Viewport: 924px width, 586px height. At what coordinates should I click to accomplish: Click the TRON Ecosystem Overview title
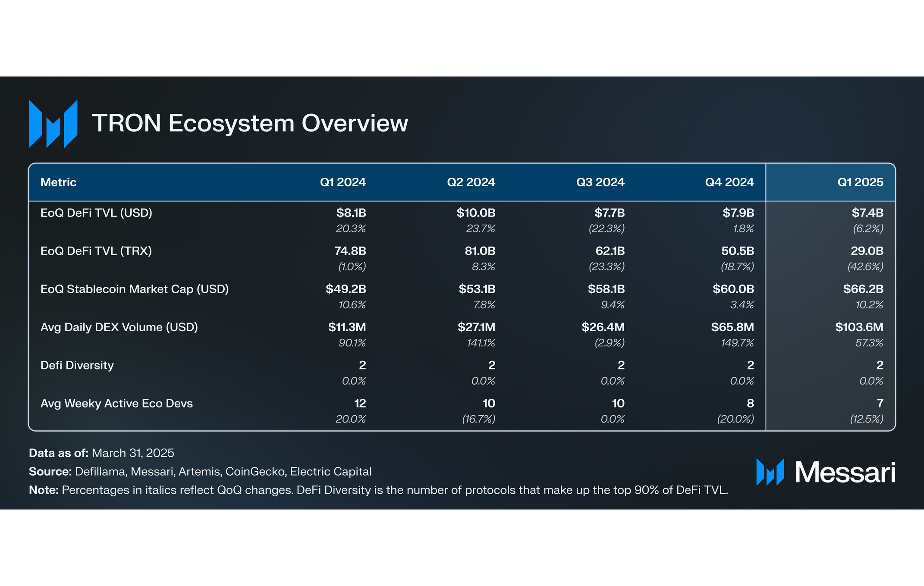(250, 123)
